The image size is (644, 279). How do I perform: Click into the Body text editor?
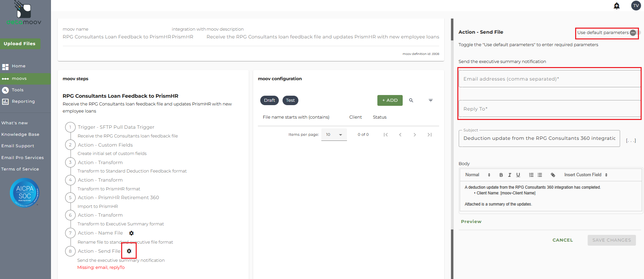(551, 196)
